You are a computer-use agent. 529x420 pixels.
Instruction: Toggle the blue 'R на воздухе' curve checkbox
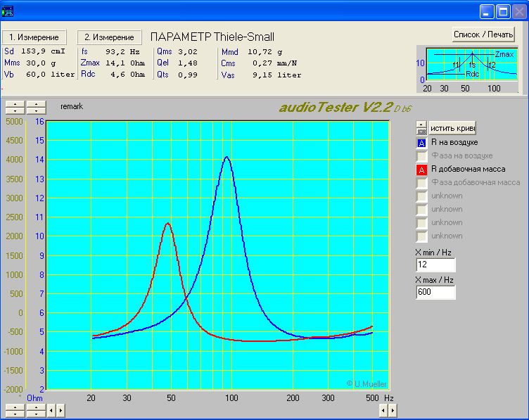(421, 143)
